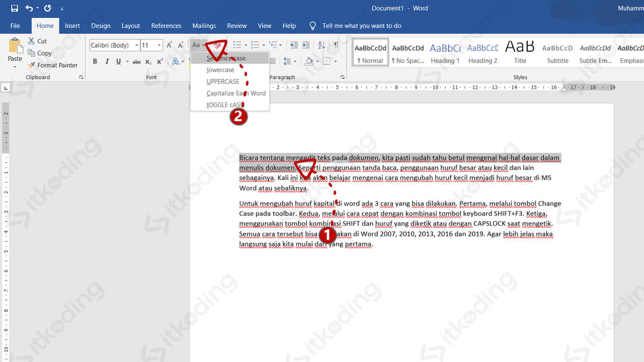
Task: Toggle the show paragraph marks icon
Action: coord(336,45)
